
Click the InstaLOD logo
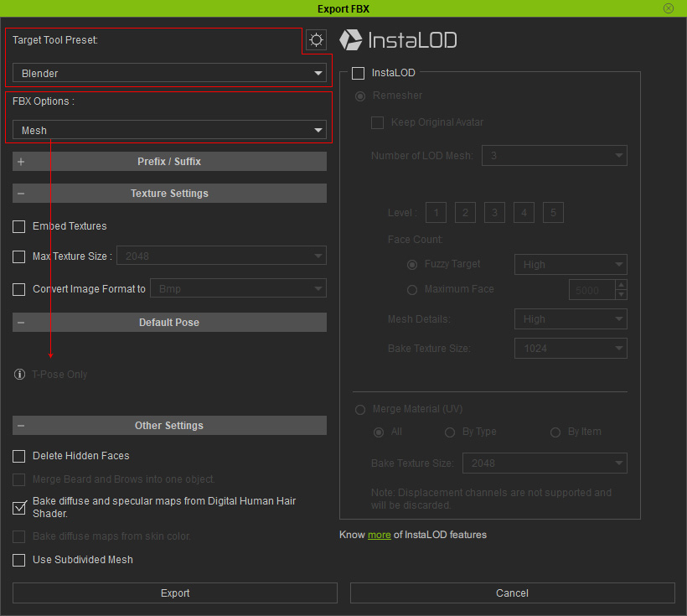tap(398, 40)
